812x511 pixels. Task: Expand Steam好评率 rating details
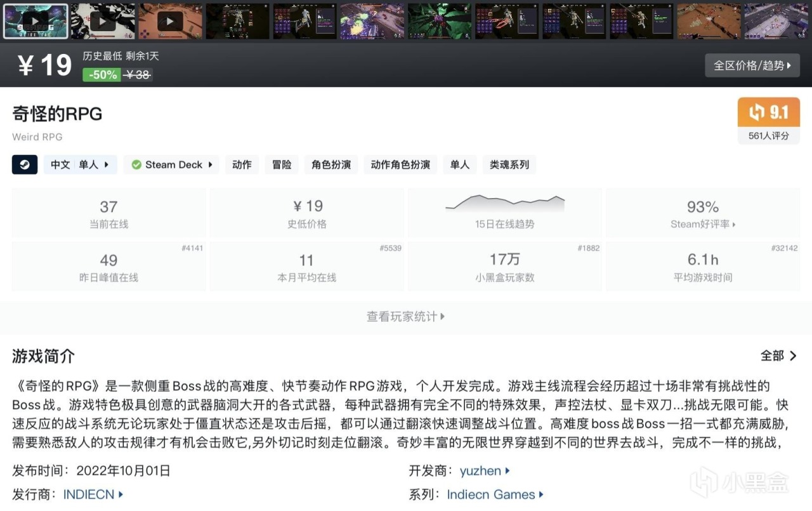[x=703, y=224]
